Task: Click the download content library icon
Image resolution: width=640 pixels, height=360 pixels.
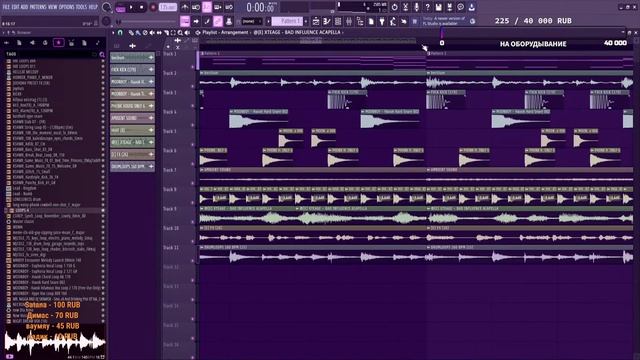Action: pos(471,7)
